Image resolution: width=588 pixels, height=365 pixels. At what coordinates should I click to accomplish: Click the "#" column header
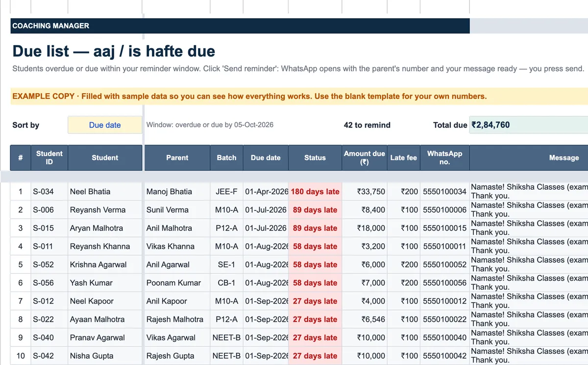coord(21,157)
